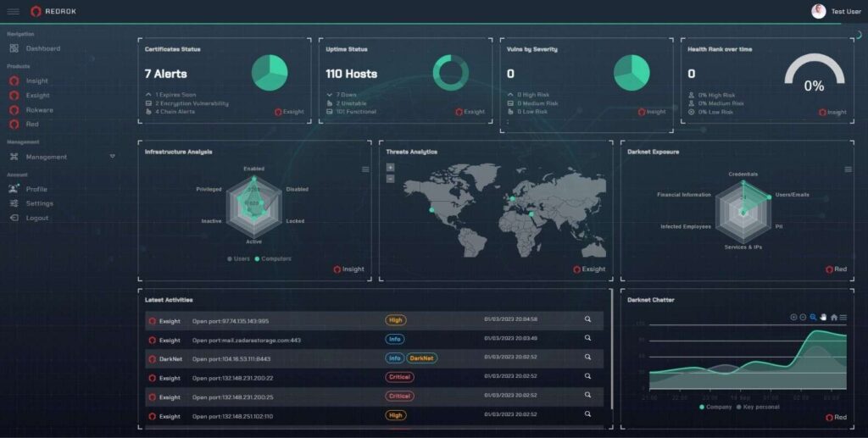
Task: Zoom in on the Threats Analytics map
Action: (390, 168)
